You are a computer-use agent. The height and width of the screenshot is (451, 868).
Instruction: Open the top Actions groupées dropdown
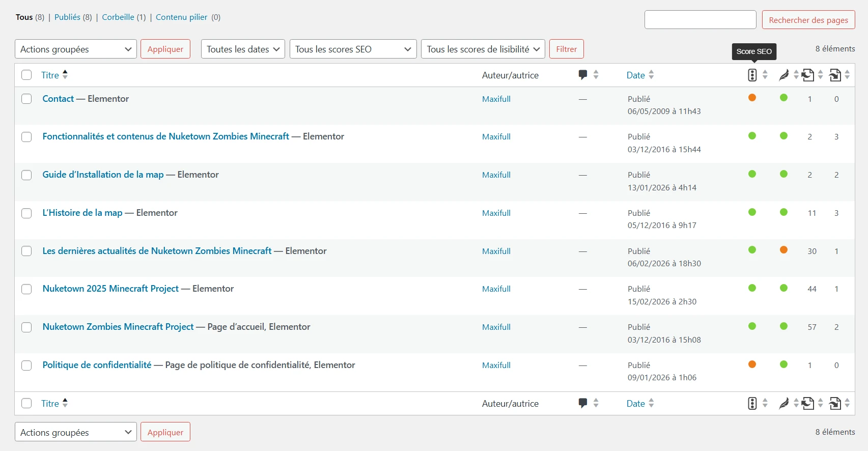click(76, 49)
